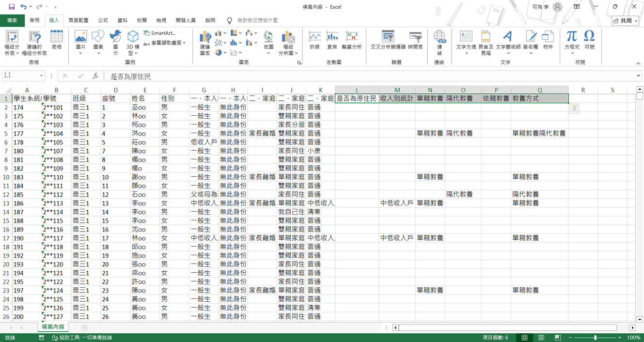Insert SmartArt graphic

point(160,33)
